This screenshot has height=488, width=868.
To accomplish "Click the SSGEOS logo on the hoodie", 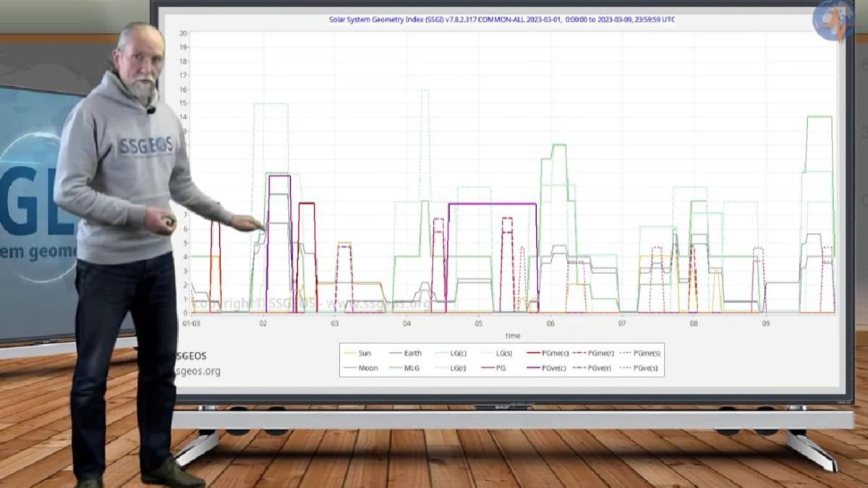I will [145, 145].
